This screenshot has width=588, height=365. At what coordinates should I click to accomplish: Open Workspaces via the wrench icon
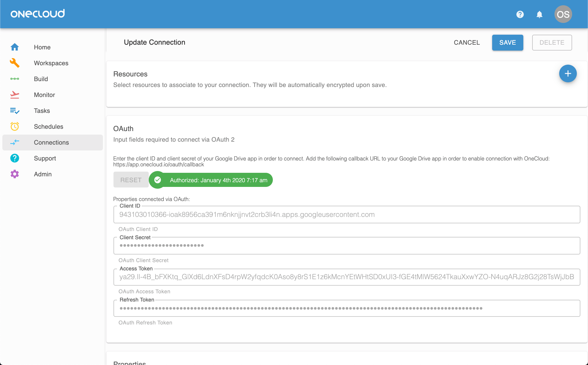pos(15,63)
